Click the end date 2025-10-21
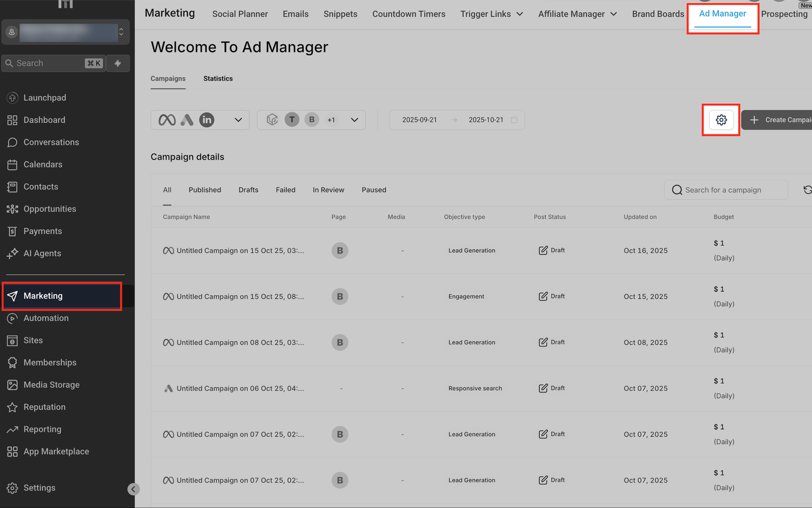 (x=486, y=120)
